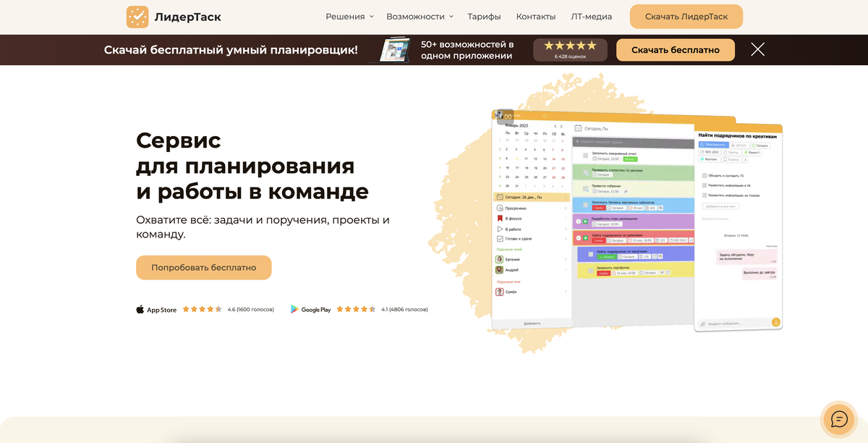Open the Решения dropdown menu
The height and width of the screenshot is (443, 868).
[349, 17]
